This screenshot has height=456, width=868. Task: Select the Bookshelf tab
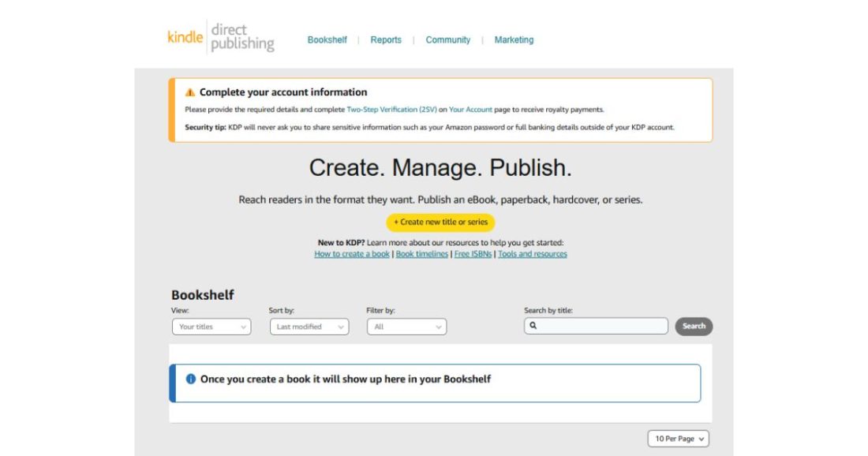(x=327, y=39)
